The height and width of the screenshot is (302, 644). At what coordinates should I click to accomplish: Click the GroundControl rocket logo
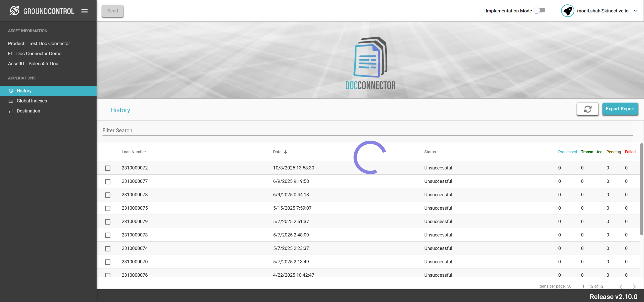pos(15,11)
